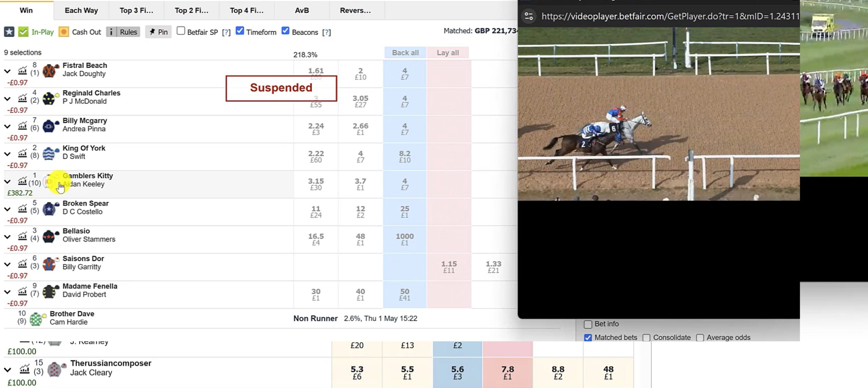The width and height of the screenshot is (868, 388).
Task: Open the chart icon for Fistral Beach
Action: click(x=22, y=71)
